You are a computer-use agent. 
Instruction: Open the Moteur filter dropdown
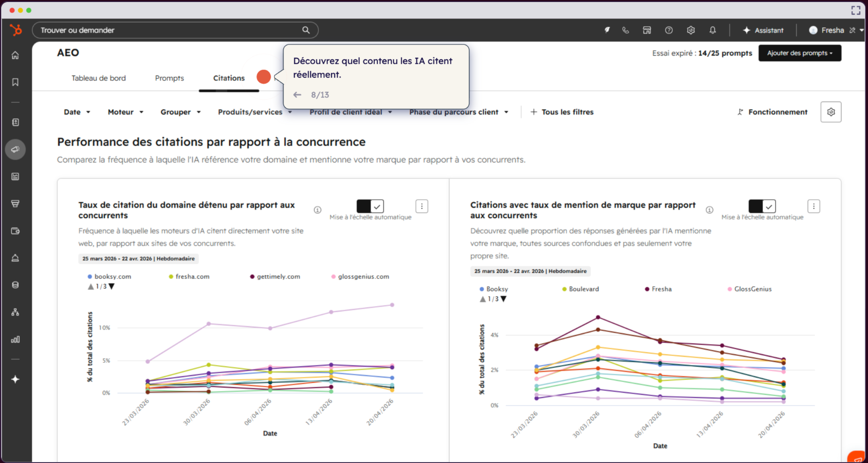click(x=125, y=112)
